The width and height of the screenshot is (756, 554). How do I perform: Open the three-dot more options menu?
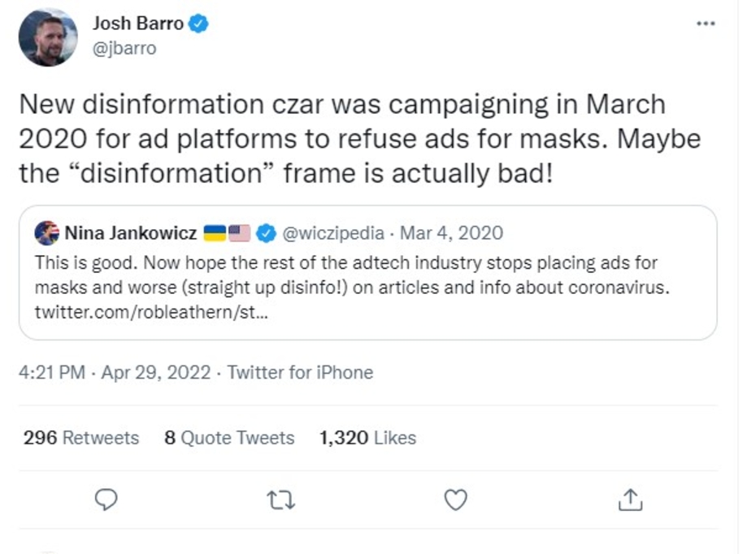(706, 24)
